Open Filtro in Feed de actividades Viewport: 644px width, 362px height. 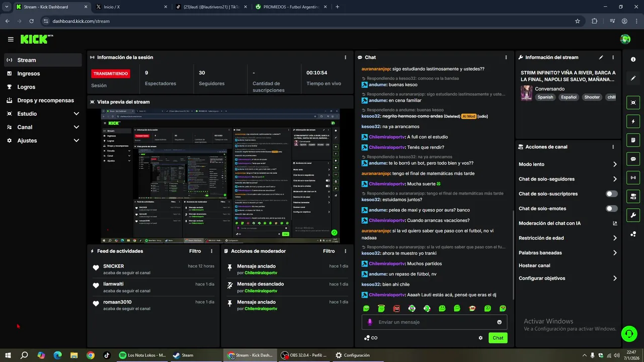coord(195,251)
